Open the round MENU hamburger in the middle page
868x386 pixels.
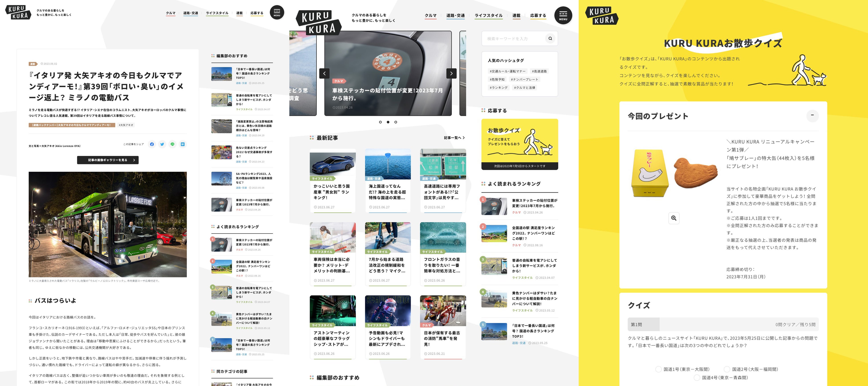tap(563, 15)
